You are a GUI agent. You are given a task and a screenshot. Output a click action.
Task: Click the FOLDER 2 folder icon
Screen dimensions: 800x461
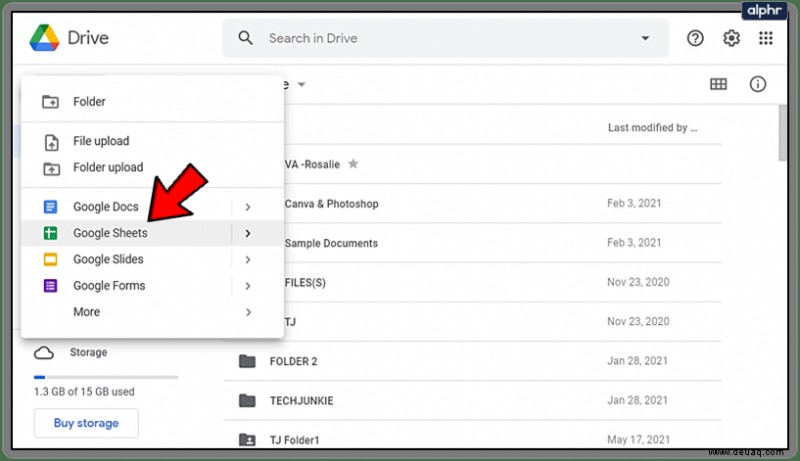point(247,361)
